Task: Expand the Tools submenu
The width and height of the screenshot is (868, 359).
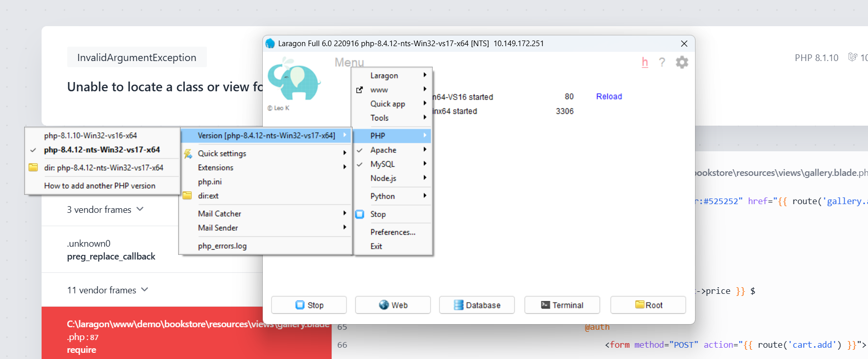Action: pyautogui.click(x=393, y=118)
